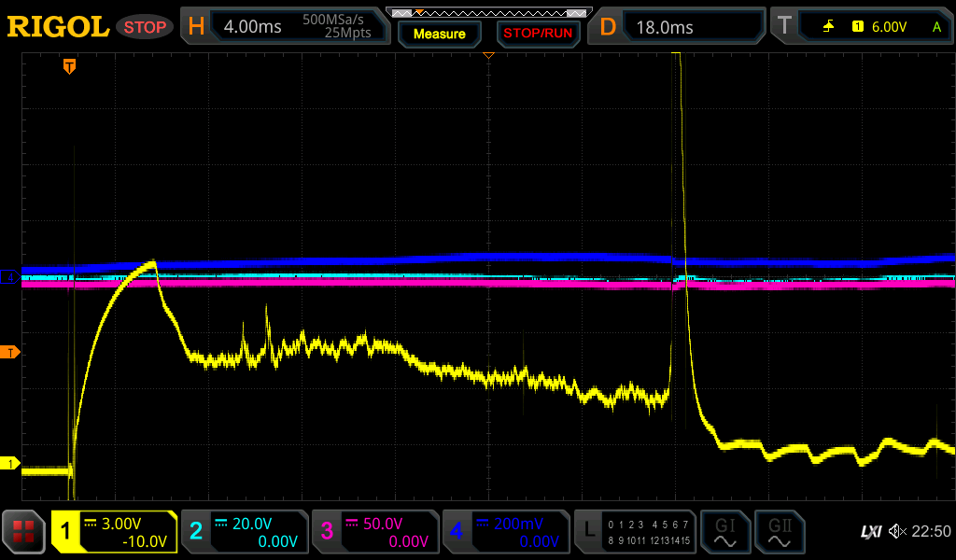Click the RIGOL logo
The image size is (956, 560).
58,27
